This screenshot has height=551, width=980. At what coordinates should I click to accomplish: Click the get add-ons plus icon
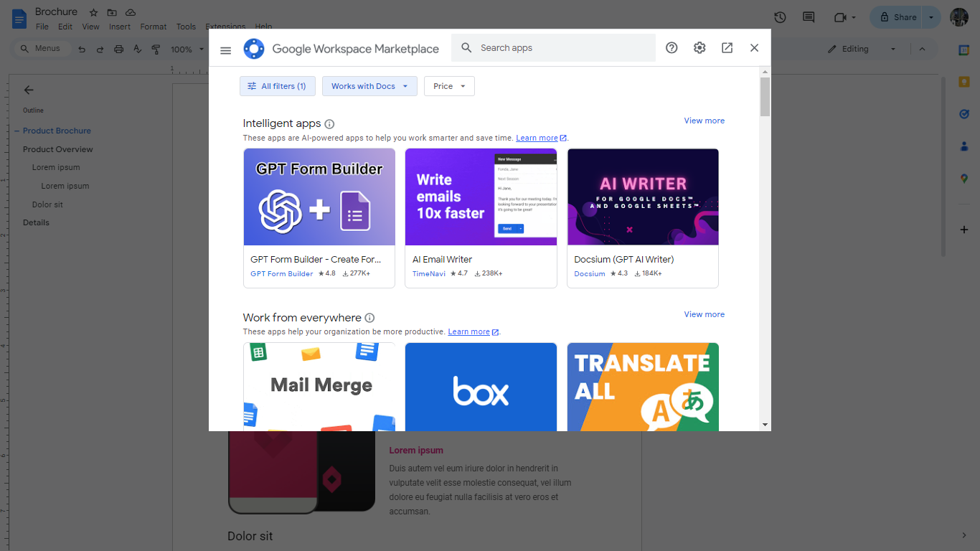coord(964,230)
